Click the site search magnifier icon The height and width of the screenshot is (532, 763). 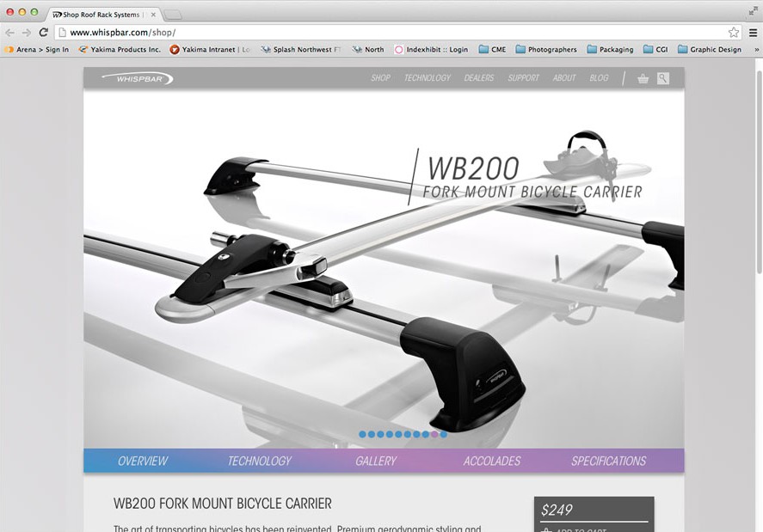(662, 78)
